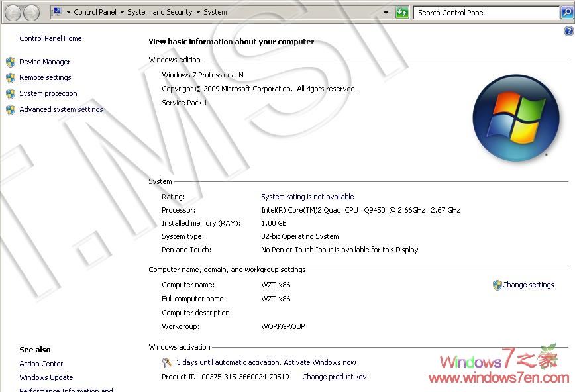The width and height of the screenshot is (575, 392).
Task: Select Control Panel in the breadcrumb
Action: pos(97,12)
